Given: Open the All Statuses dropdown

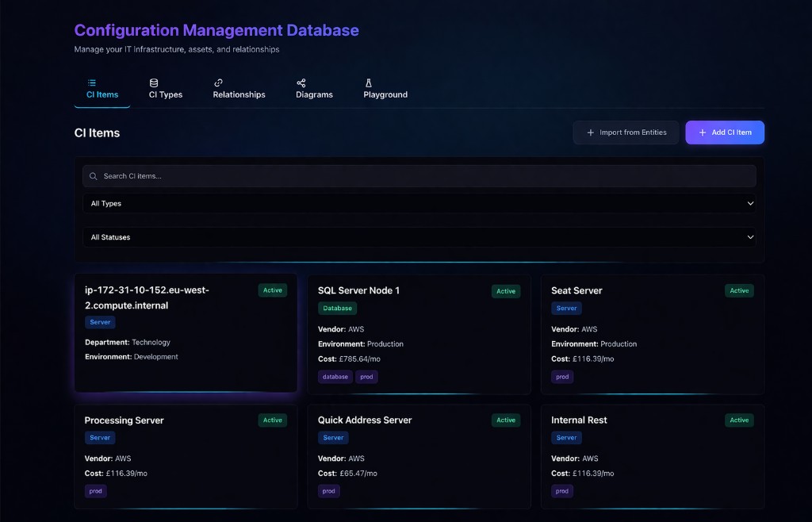Looking at the screenshot, I should click(x=419, y=237).
